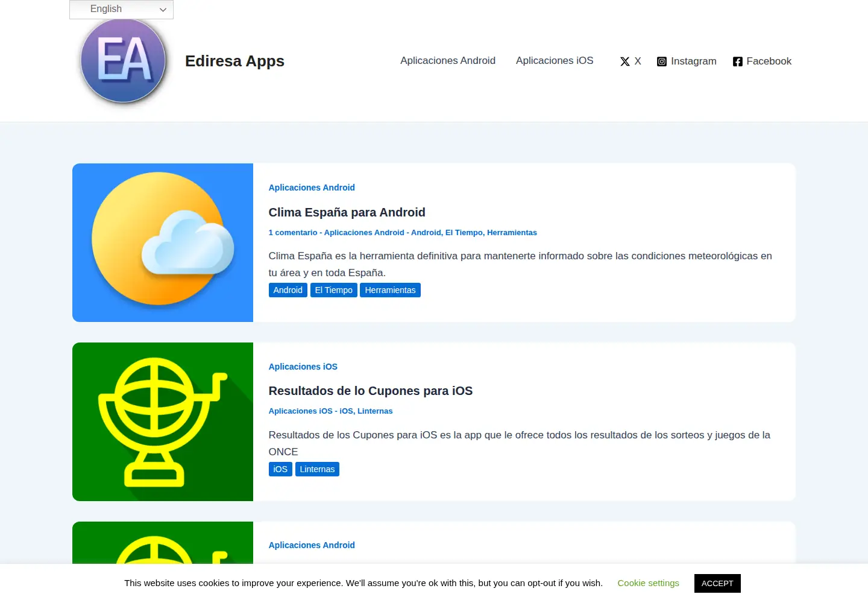The image size is (868, 603).
Task: Open Resultados de lo Cupones para iOS title
Action: click(371, 391)
